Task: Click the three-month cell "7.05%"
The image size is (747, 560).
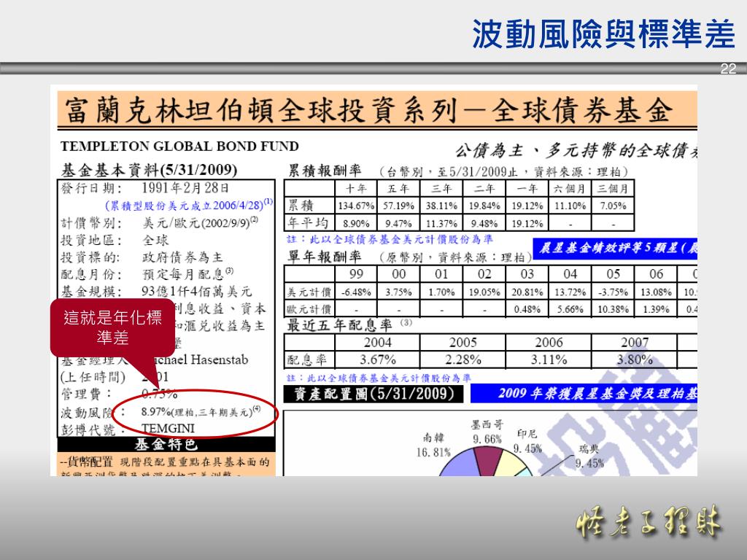Action: click(x=613, y=206)
